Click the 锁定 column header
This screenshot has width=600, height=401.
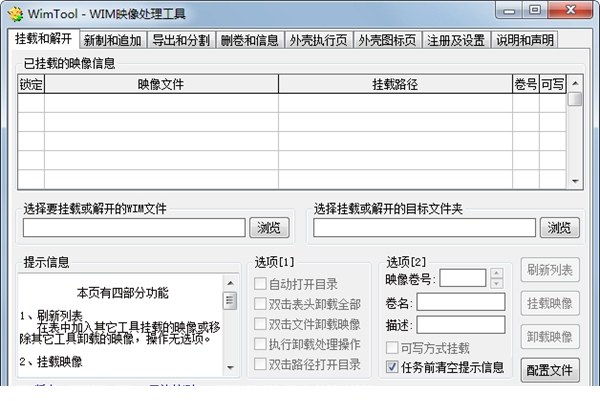coord(31,84)
